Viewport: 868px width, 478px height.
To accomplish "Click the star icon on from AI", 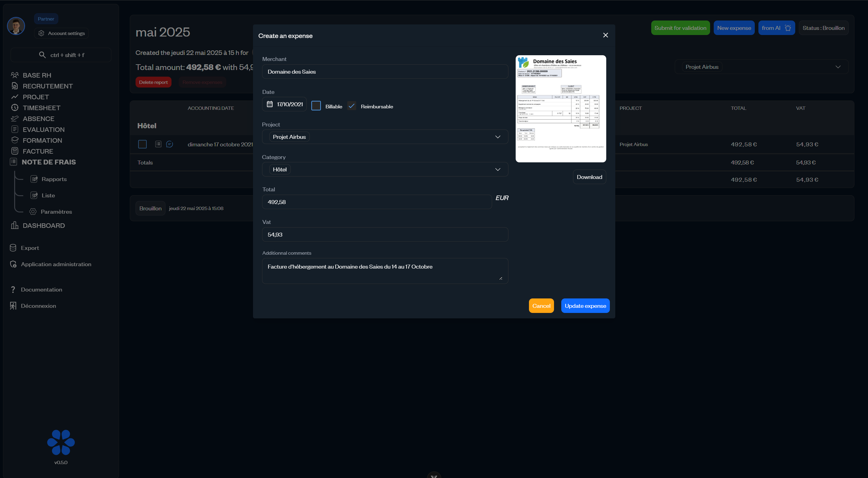I will click(788, 28).
